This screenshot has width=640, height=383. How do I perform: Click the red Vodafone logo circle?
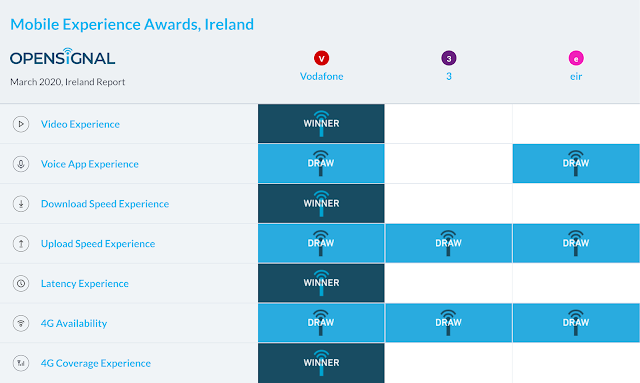[322, 58]
